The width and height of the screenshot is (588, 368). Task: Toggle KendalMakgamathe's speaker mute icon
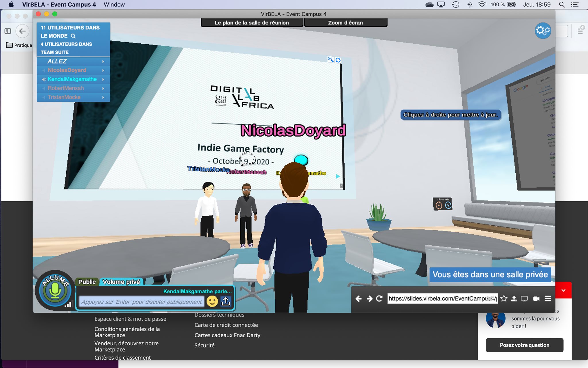pyautogui.click(x=44, y=79)
